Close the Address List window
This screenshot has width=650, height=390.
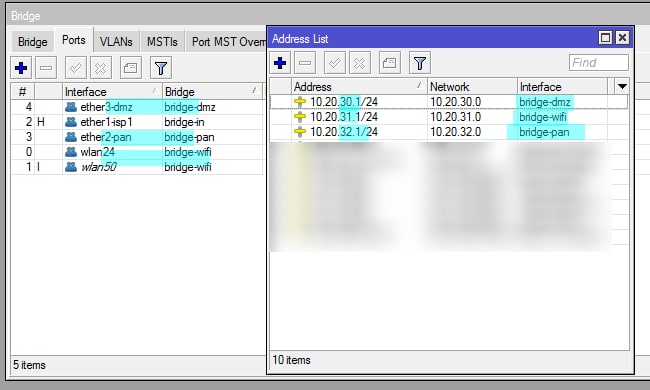tap(622, 38)
